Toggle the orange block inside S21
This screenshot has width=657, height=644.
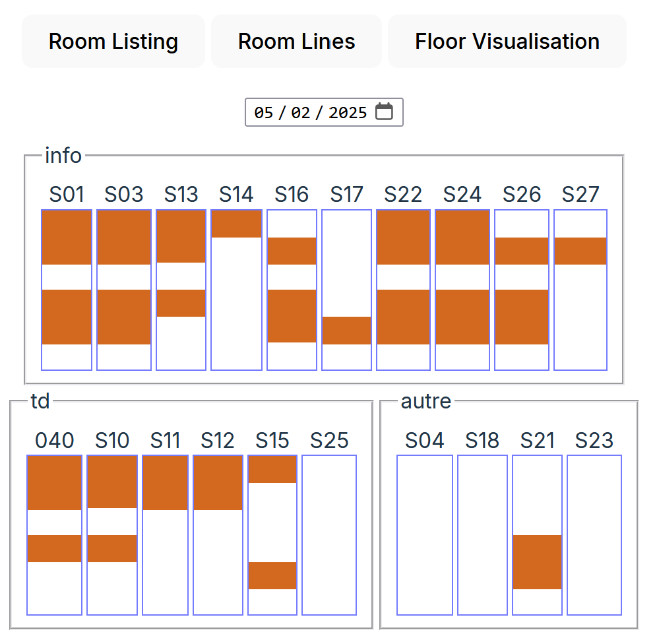[537, 562]
